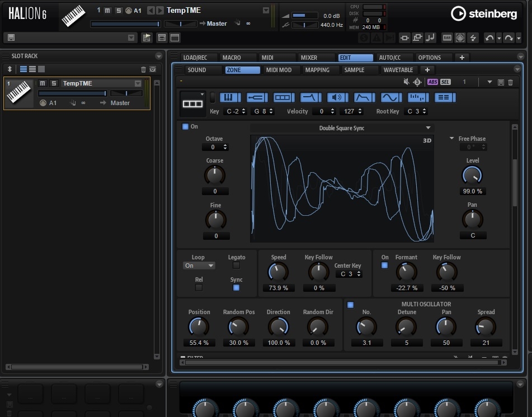Screen dimensions: 532x417
Task: Click the sine-wave LFO section icon
Action: [392, 97]
